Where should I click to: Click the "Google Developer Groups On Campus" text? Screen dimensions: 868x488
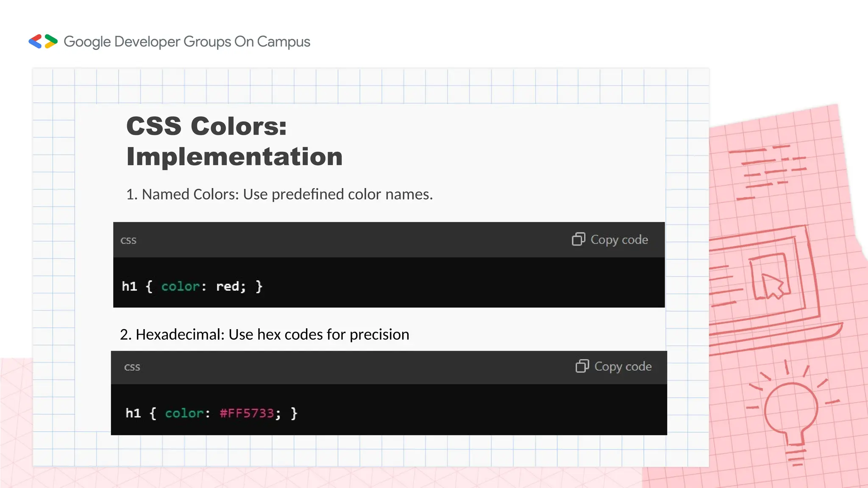click(x=187, y=42)
